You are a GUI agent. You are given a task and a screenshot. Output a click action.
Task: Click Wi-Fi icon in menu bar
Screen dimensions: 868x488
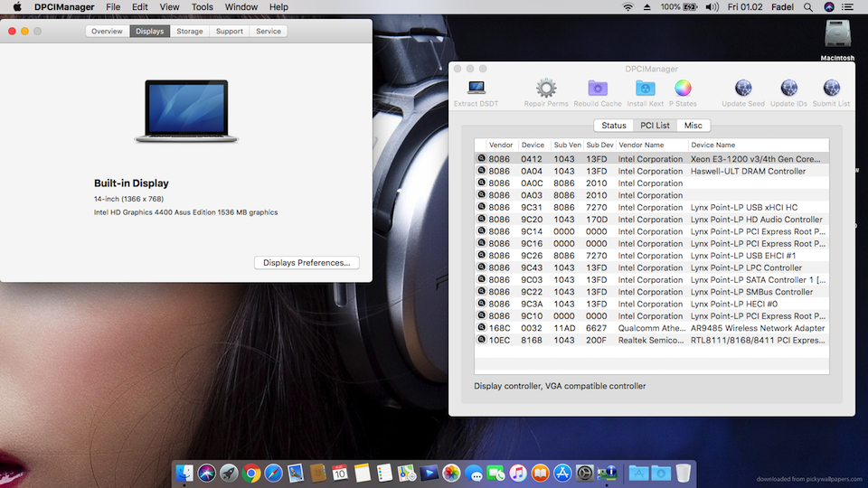tap(627, 7)
